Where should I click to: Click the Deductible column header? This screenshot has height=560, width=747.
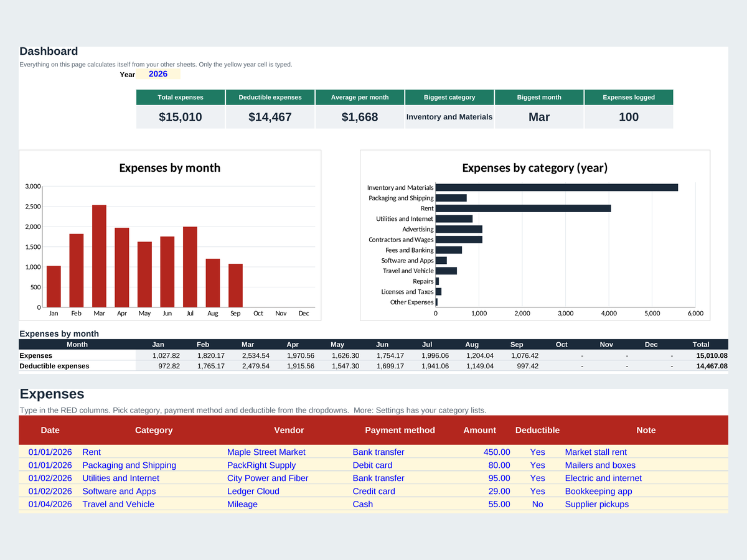537,430
